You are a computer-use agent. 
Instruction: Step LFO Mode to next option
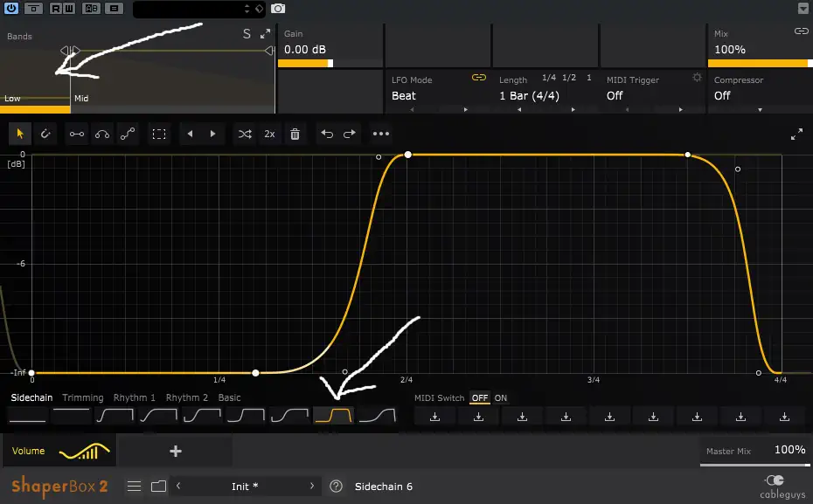pos(466,109)
